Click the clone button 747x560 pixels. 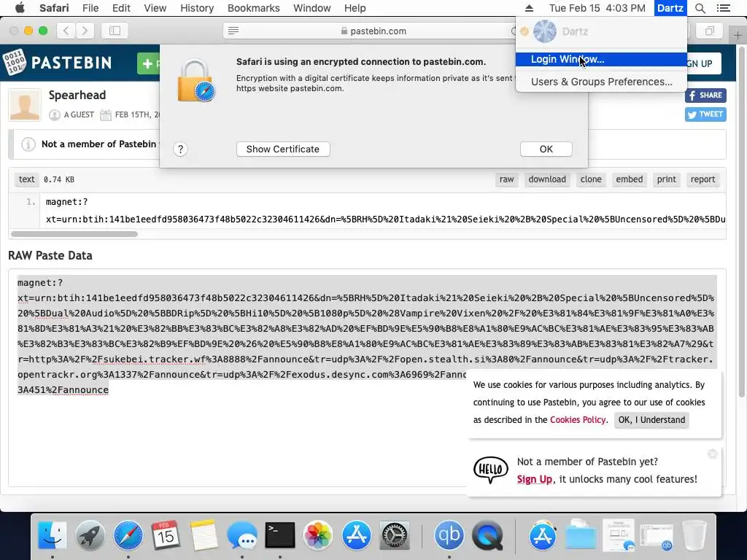point(591,179)
